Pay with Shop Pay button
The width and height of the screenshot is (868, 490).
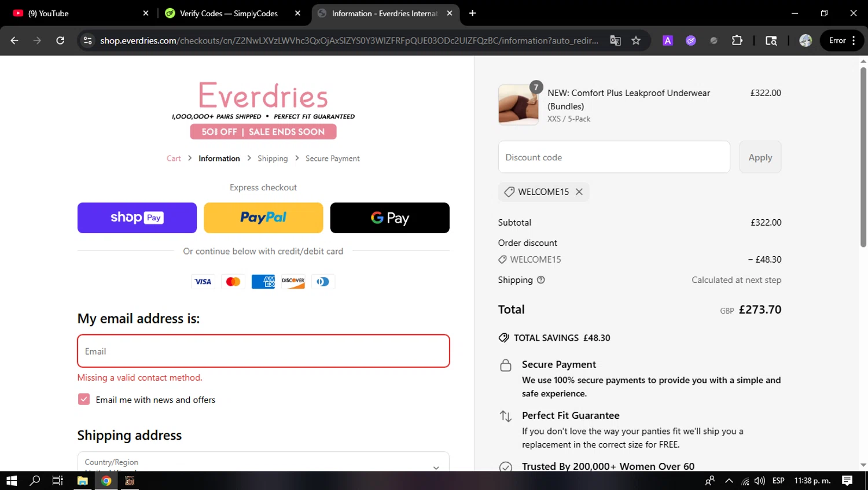[137, 218]
